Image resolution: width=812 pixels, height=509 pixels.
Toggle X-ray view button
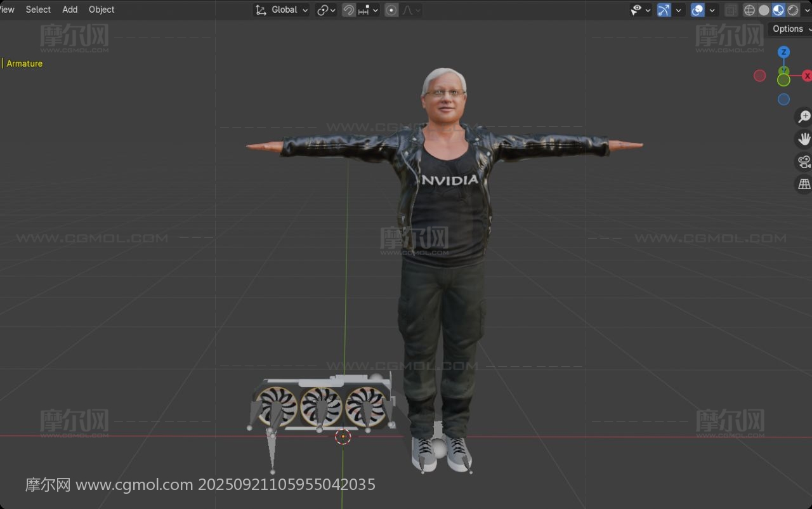(731, 10)
